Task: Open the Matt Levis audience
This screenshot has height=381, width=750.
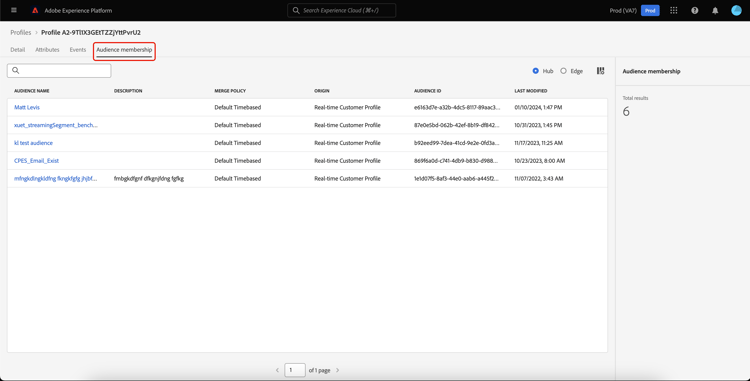Action: click(x=27, y=108)
